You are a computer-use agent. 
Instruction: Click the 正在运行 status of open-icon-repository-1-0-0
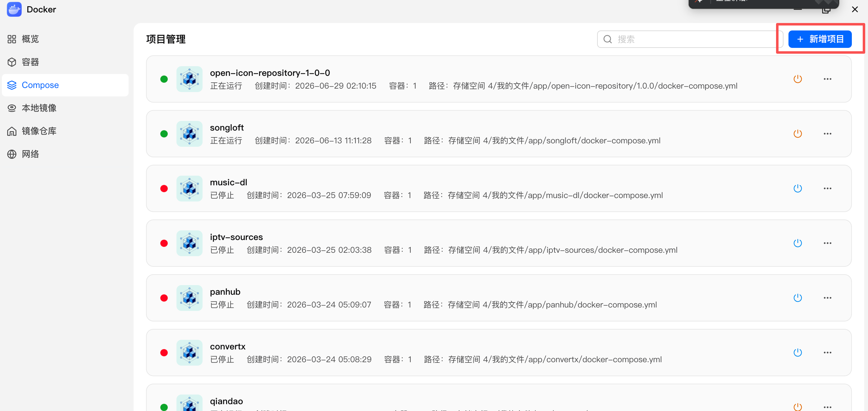point(226,86)
